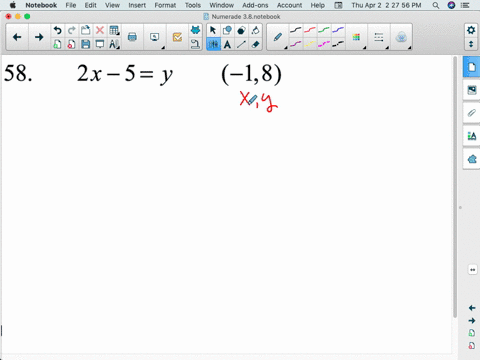
Task: Save the notebook file with the floppy disk icon
Action: (x=86, y=44)
